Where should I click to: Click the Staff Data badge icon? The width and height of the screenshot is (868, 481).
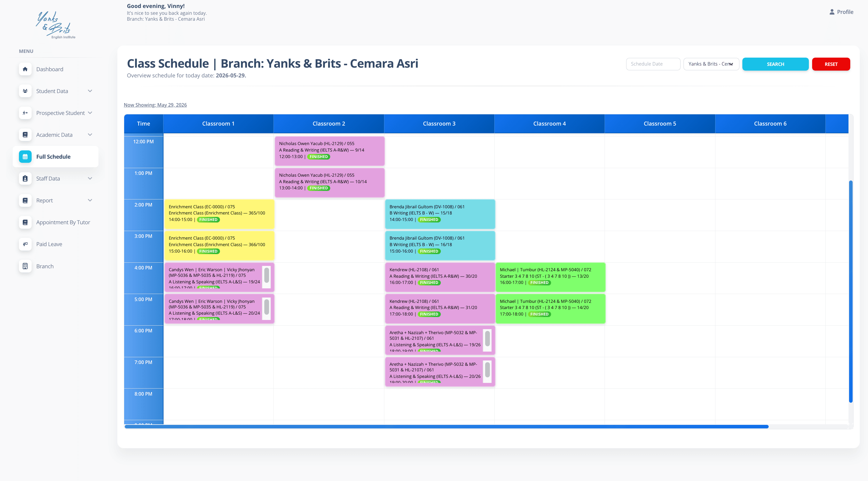click(25, 178)
